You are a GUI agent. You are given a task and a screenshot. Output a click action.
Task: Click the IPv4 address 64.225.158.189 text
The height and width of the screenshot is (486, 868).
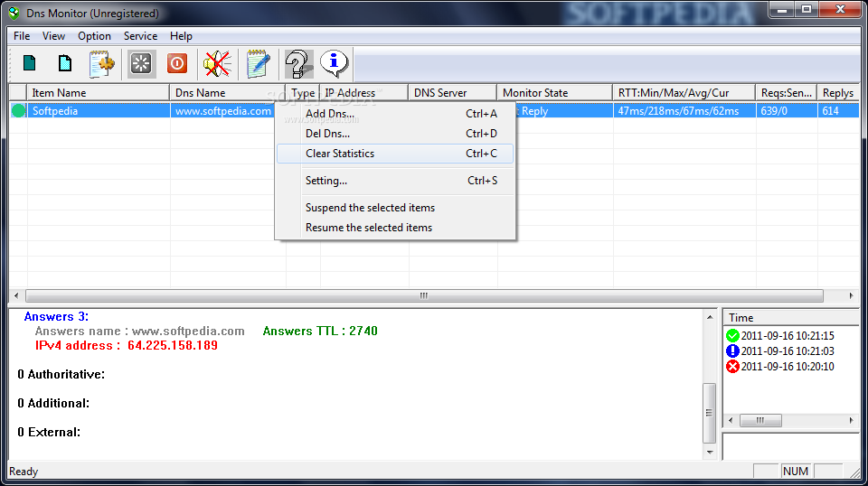(127, 346)
